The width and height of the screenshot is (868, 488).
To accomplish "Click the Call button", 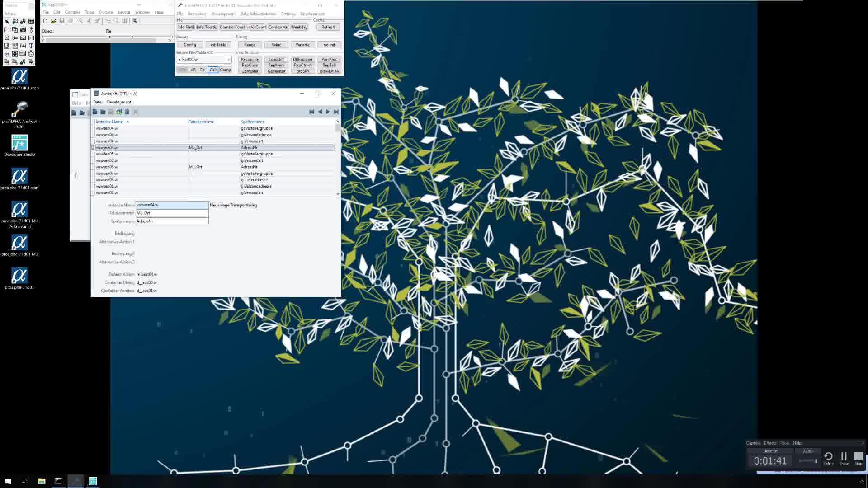I will pyautogui.click(x=213, y=70).
